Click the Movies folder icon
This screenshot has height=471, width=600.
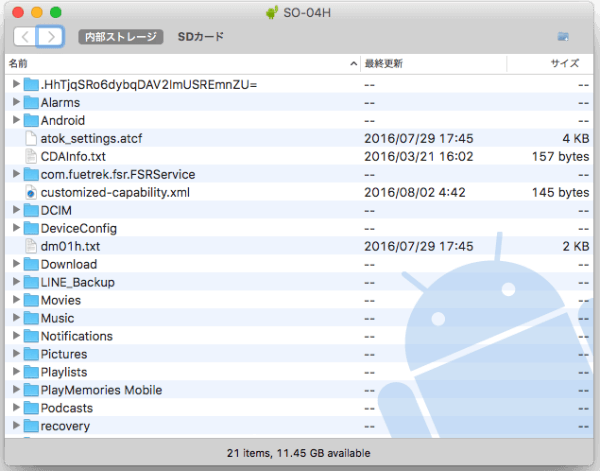(x=31, y=300)
